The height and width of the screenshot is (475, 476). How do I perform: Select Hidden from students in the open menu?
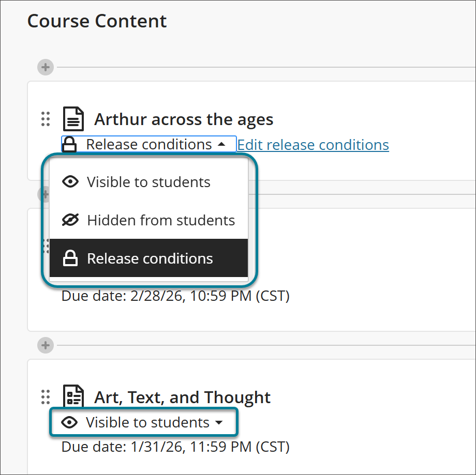click(161, 220)
